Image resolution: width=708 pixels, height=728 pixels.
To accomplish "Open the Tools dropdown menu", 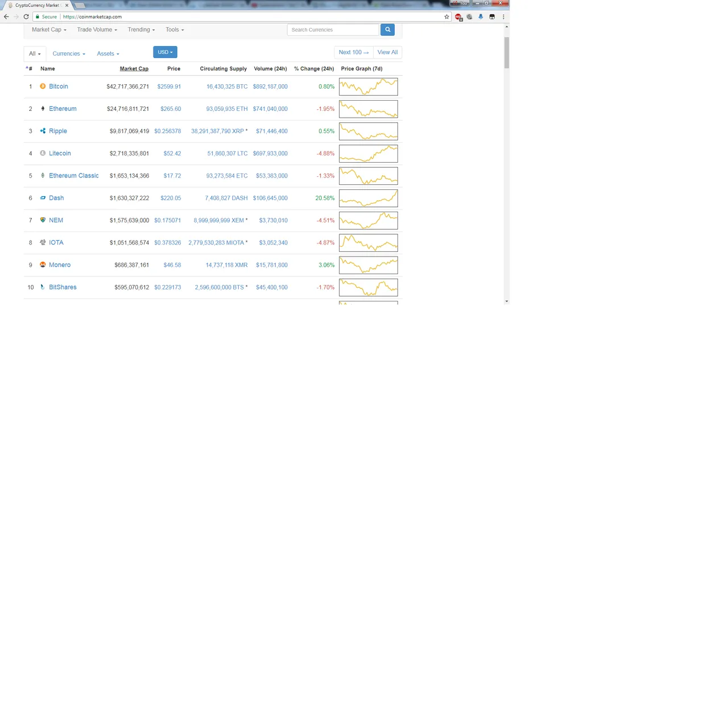I will (175, 30).
